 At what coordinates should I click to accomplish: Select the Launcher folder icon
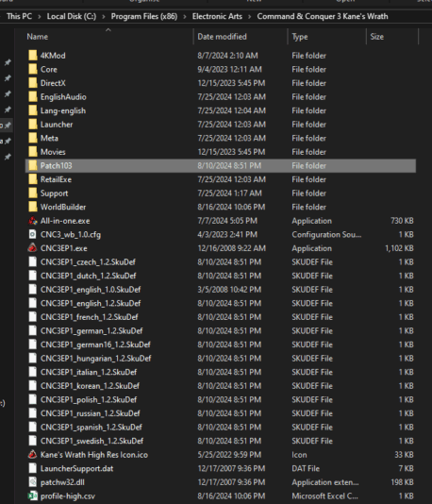click(33, 125)
